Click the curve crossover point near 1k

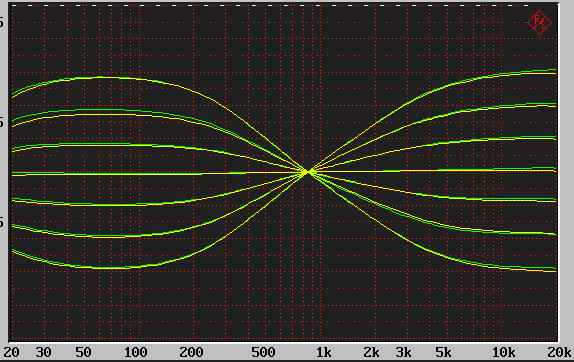(x=309, y=172)
